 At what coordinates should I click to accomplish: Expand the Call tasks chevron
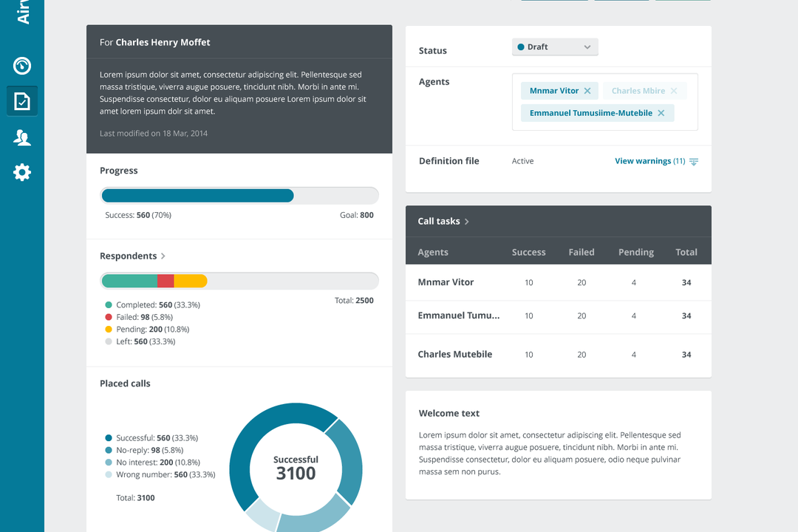467,222
